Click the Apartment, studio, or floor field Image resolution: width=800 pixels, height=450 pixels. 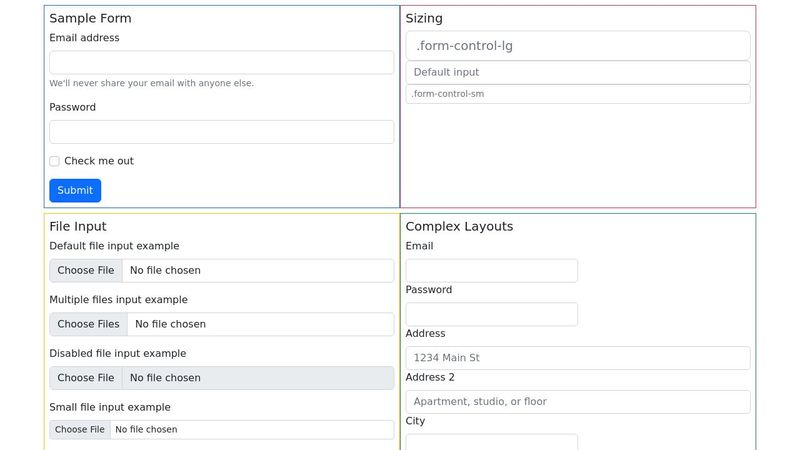(x=578, y=402)
